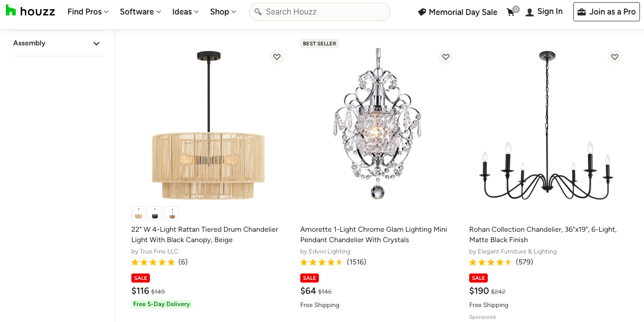Click the search magnifier icon

(x=258, y=12)
